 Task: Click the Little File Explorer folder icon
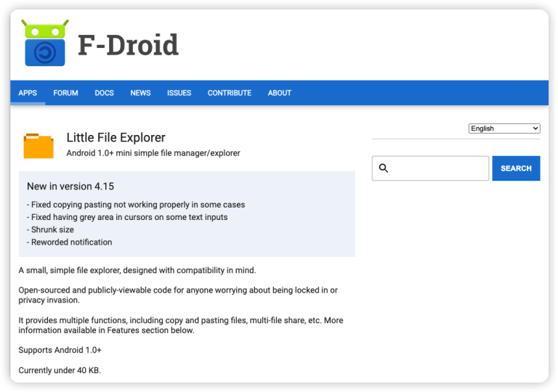(39, 145)
